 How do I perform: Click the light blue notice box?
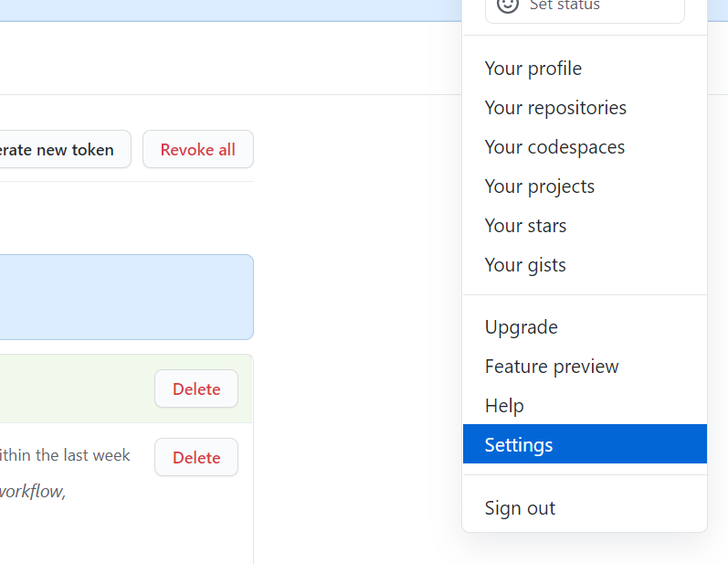click(126, 297)
